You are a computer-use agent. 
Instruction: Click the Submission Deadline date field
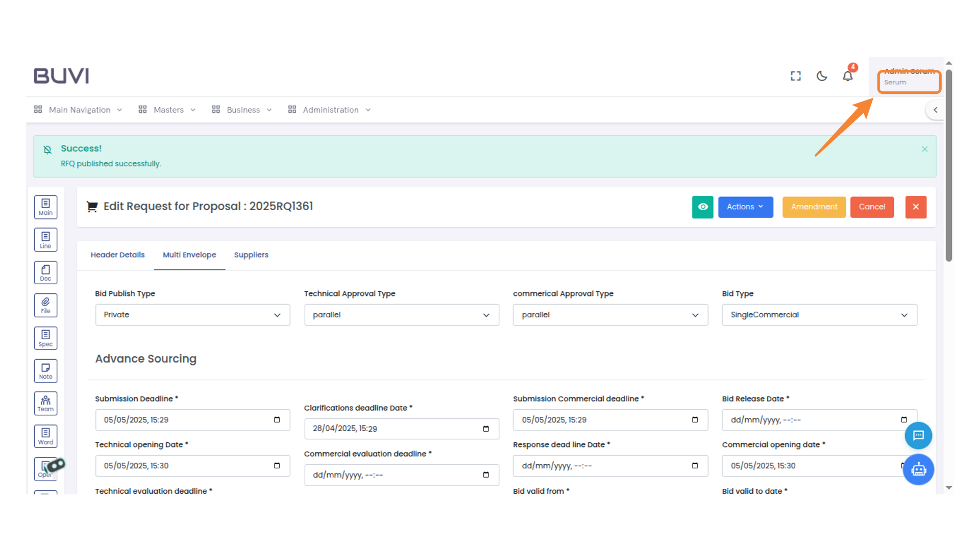tap(192, 420)
